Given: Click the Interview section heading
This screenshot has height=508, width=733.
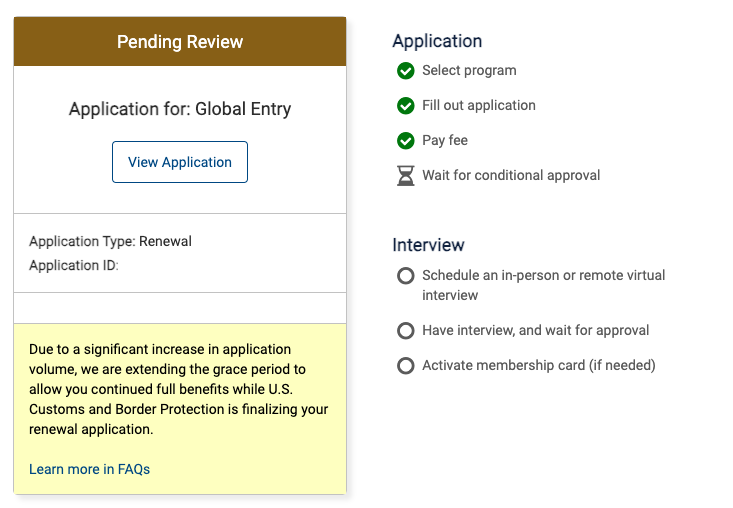Looking at the screenshot, I should 428,245.
